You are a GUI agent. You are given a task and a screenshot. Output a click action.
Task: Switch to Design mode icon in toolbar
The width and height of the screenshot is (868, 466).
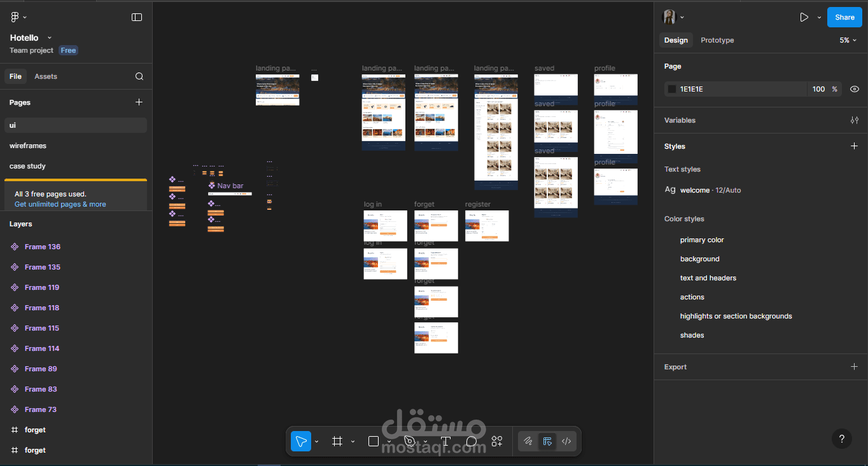coord(547,441)
